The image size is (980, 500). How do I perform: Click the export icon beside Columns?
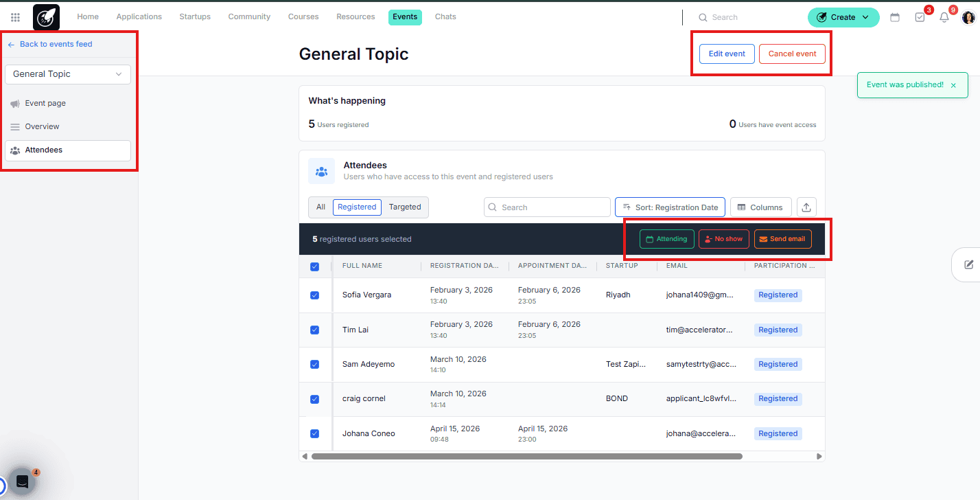807,207
